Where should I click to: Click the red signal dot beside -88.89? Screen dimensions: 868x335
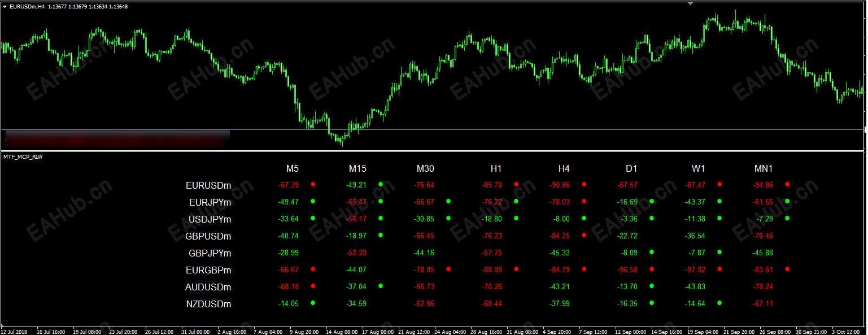tap(516, 269)
